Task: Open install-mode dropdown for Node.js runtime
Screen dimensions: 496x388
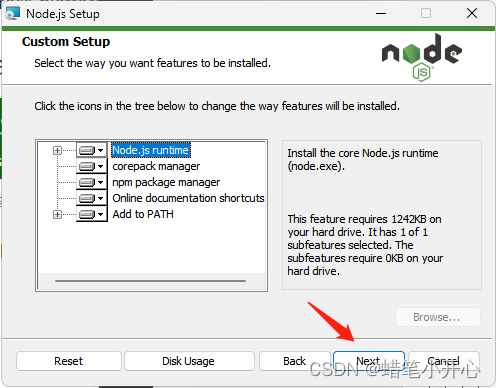Action: pos(92,150)
